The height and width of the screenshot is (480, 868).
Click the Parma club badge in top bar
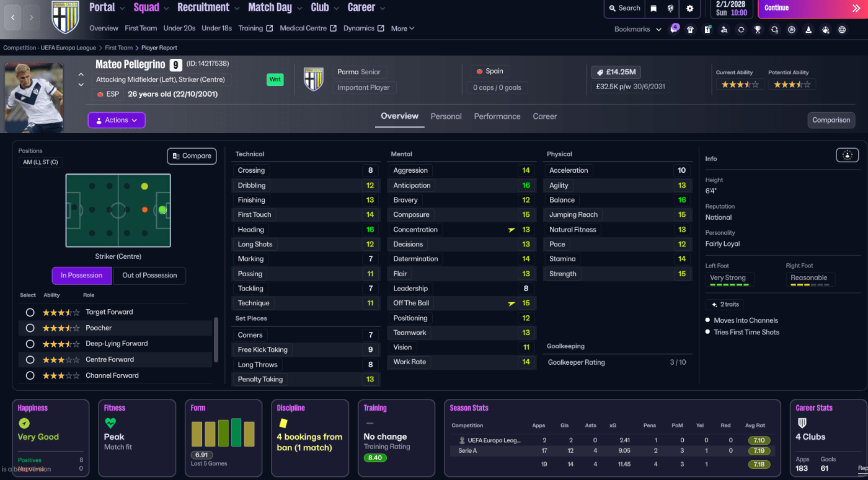pos(65,17)
